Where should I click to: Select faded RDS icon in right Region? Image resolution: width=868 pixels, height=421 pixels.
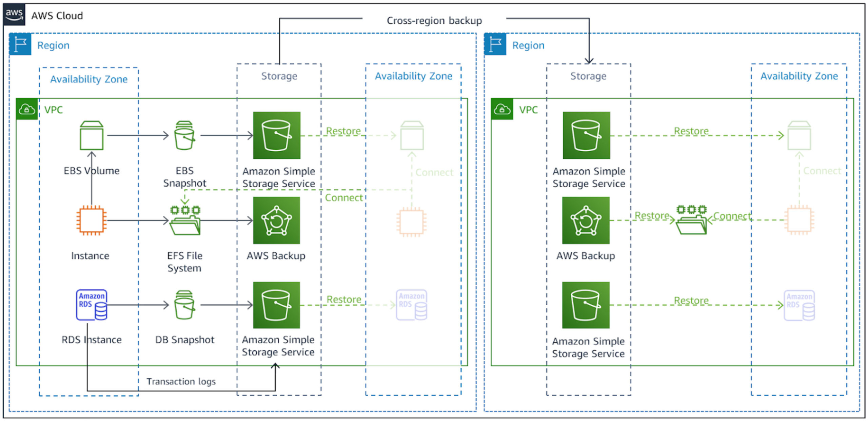coord(800,305)
